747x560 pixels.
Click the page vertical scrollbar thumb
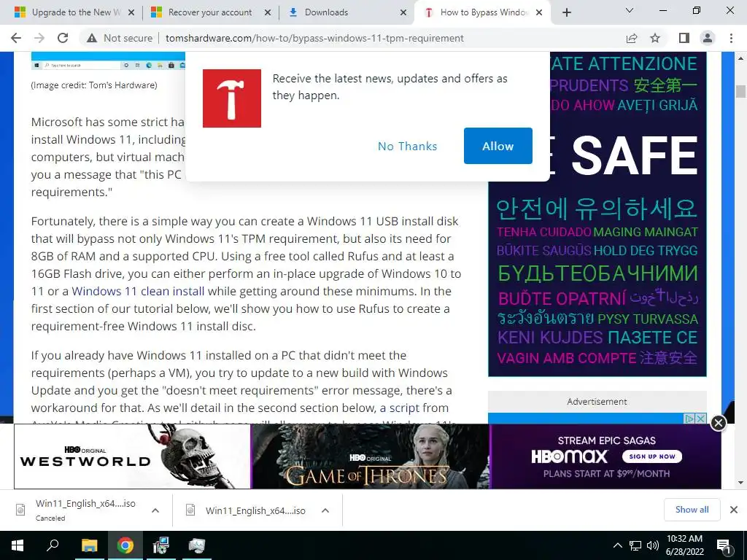coord(740,91)
